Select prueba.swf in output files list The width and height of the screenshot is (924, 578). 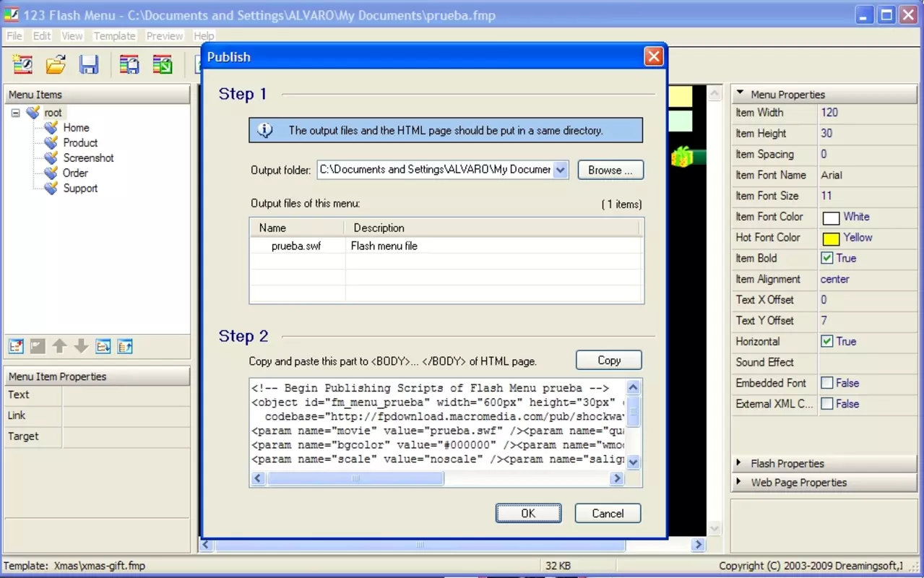click(x=296, y=246)
